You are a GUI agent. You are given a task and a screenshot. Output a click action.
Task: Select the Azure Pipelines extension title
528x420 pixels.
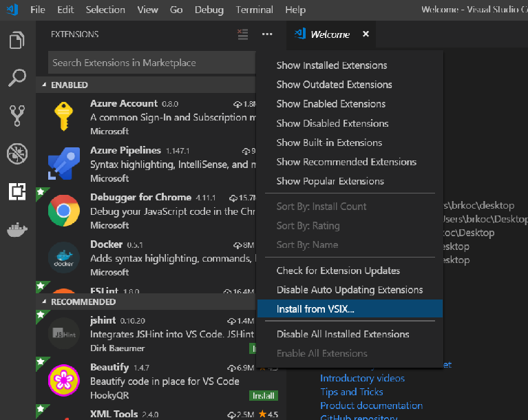125,150
